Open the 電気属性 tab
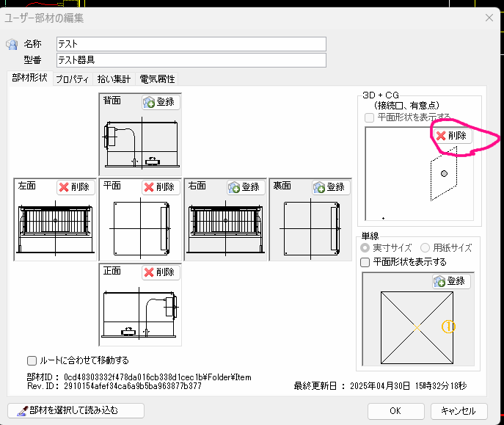The height and width of the screenshot is (425, 504). (157, 79)
